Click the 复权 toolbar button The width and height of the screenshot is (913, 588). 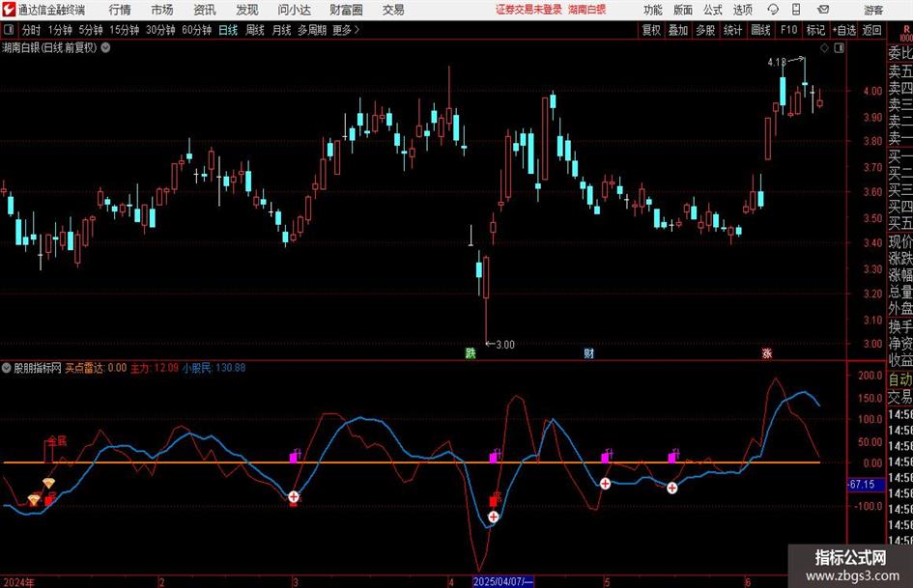point(651,30)
